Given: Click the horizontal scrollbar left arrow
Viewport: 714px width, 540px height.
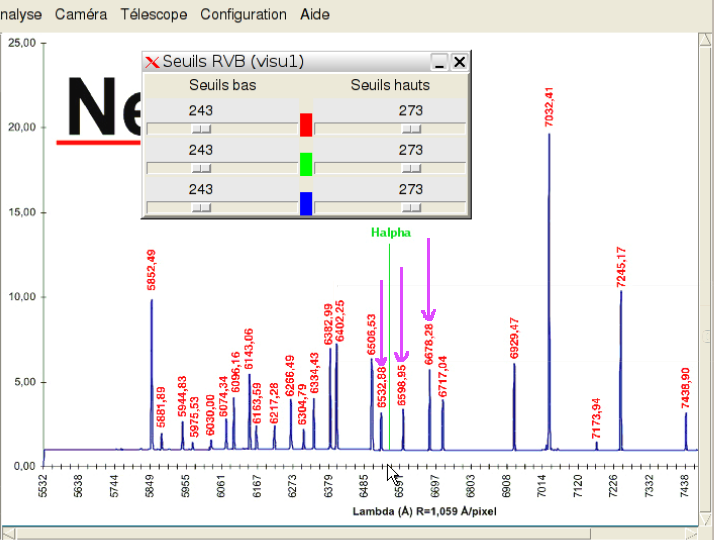Looking at the screenshot, I should 9,533.
